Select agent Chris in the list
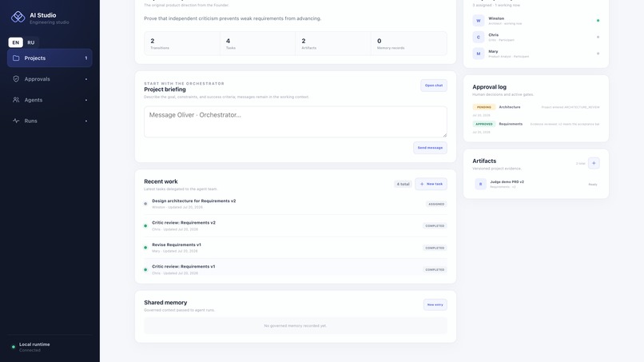The height and width of the screenshot is (362, 644). pyautogui.click(x=536, y=37)
